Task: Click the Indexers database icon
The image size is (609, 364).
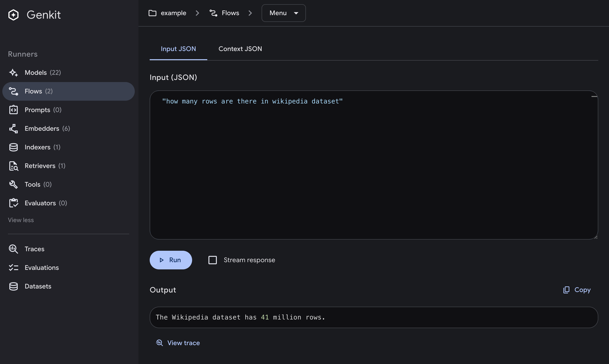Action: click(x=14, y=147)
